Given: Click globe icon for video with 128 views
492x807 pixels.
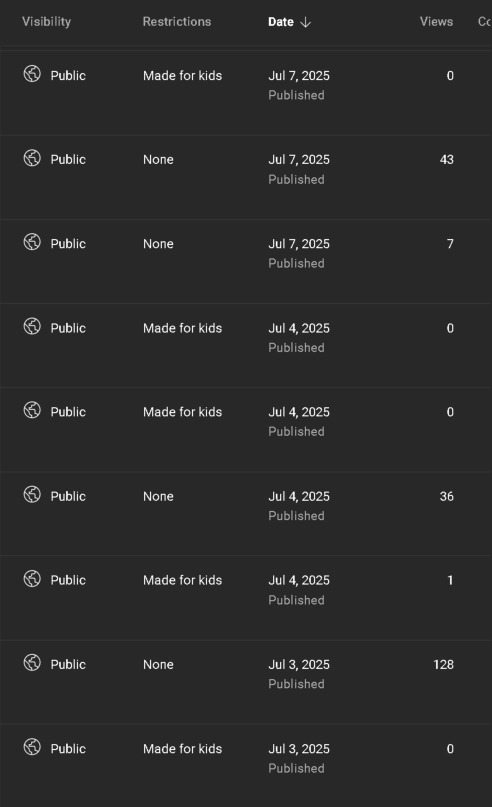Looking at the screenshot, I should pos(32,662).
